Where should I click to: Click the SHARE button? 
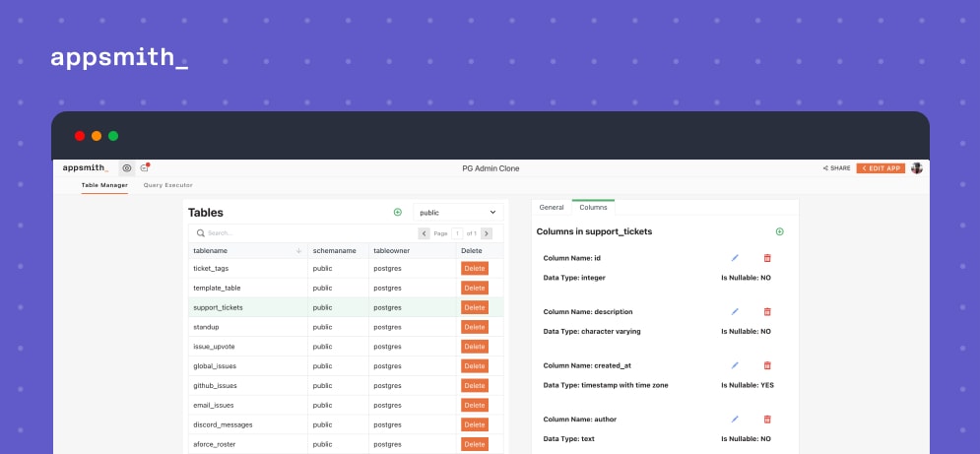(836, 168)
